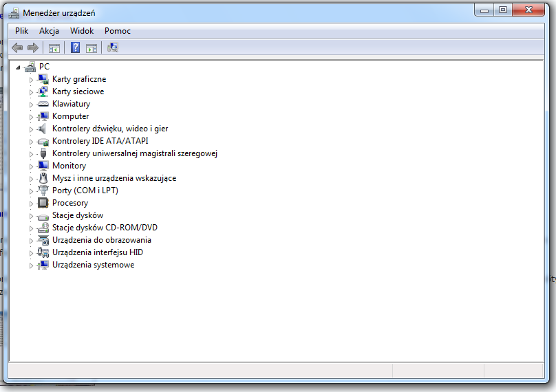Click the show/hide action pane icon
This screenshot has height=392, width=556.
click(x=92, y=48)
